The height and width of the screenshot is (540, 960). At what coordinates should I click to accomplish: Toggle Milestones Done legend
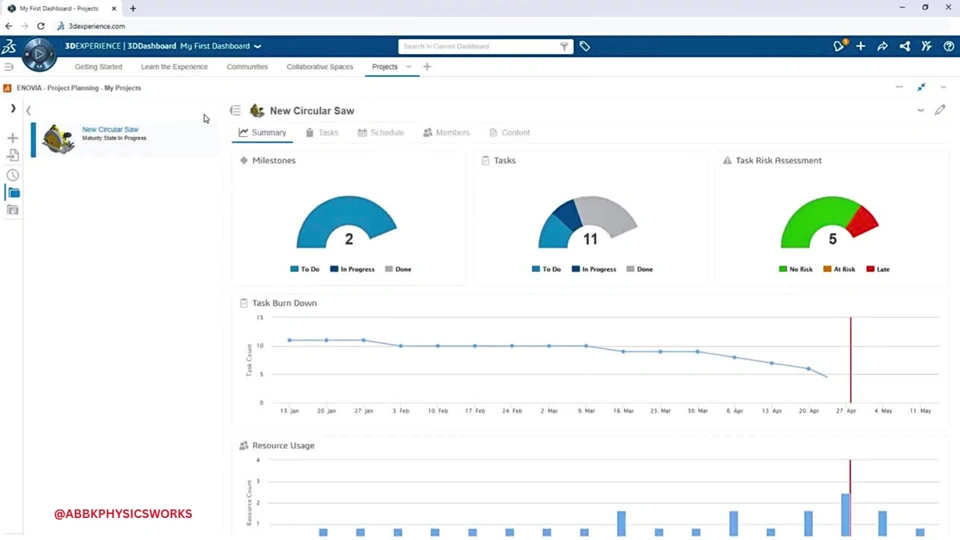398,269
